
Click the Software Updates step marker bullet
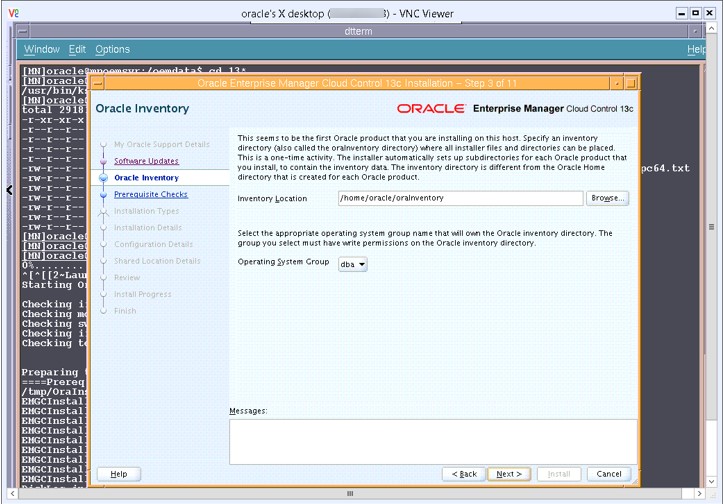pos(103,161)
